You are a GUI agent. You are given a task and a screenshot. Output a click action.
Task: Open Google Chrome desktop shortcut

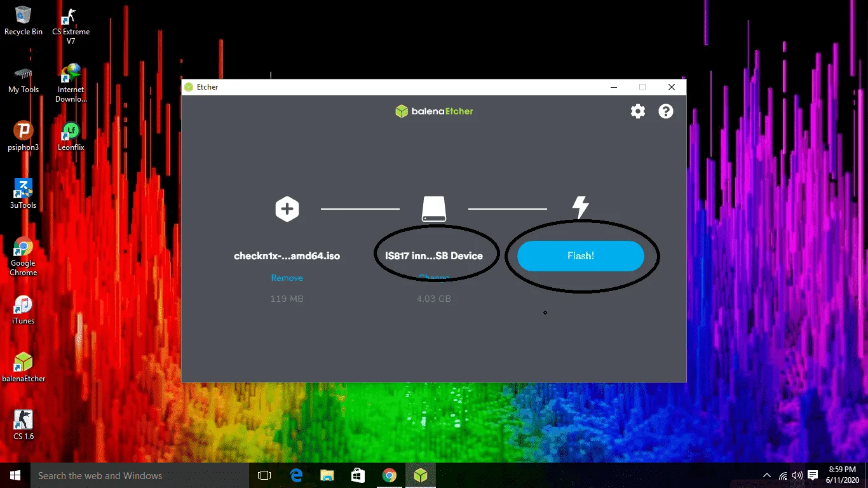point(24,256)
